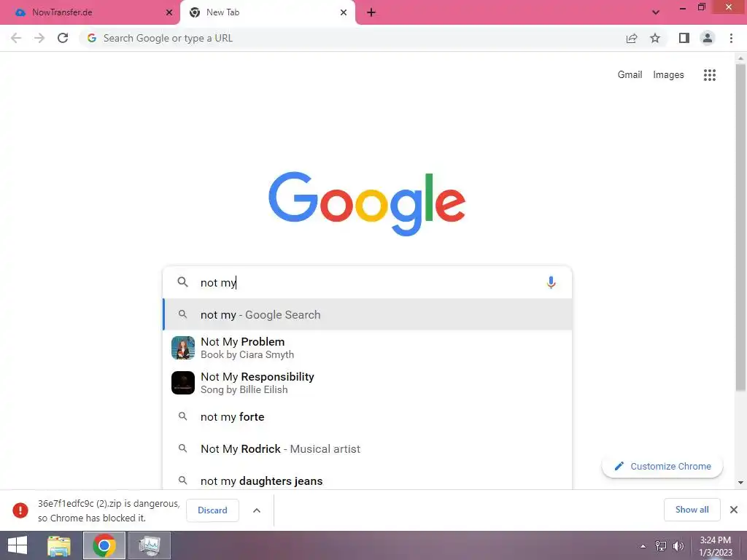Open File Explorer from the taskbar
Viewport: 747px width, 560px height.
(x=59, y=545)
